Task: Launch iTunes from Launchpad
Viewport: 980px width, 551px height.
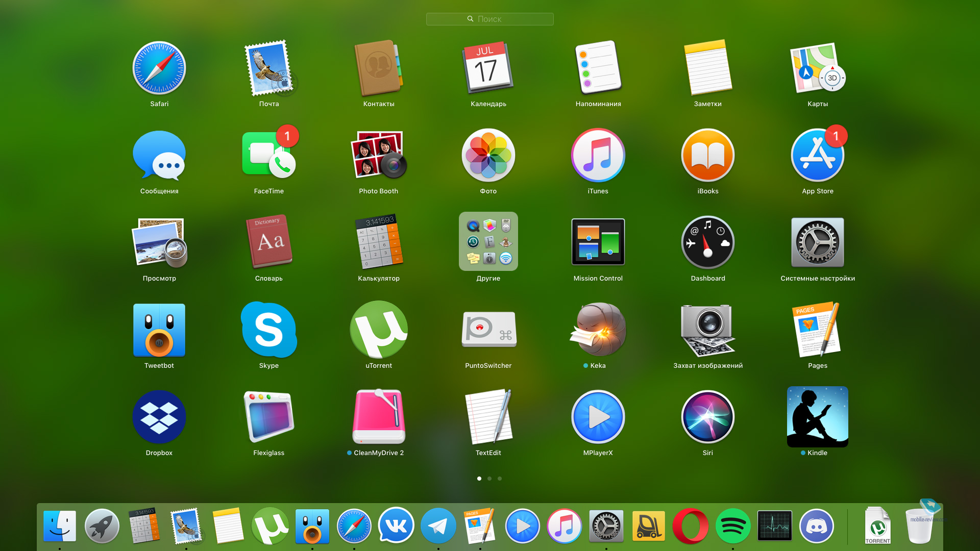Action: (x=598, y=155)
